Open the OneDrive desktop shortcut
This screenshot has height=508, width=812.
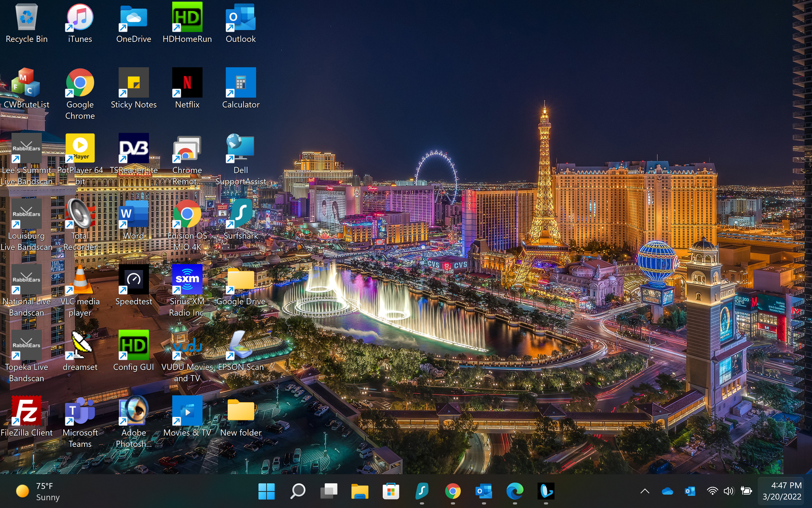(x=133, y=24)
